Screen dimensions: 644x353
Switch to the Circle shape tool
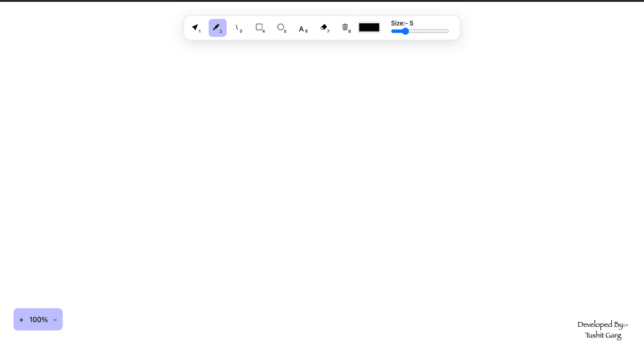point(281,27)
